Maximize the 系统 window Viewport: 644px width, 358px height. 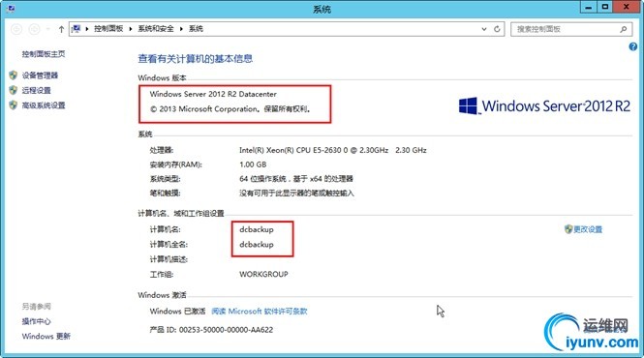pos(605,7)
